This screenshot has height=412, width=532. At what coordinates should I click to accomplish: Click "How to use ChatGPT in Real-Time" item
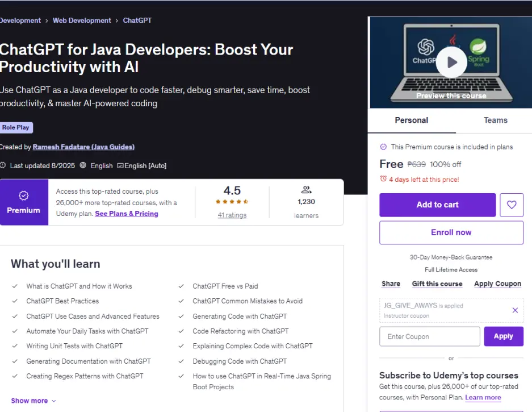click(x=262, y=382)
